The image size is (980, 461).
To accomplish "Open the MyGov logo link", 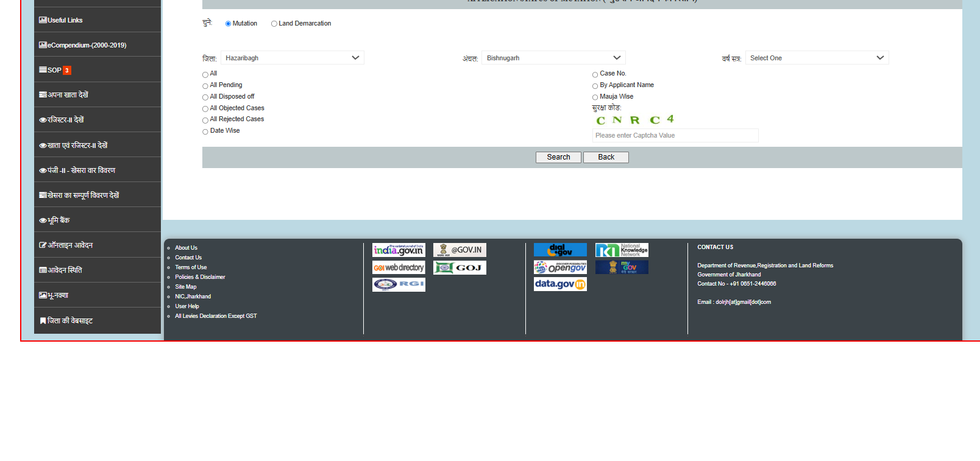I will click(622, 267).
